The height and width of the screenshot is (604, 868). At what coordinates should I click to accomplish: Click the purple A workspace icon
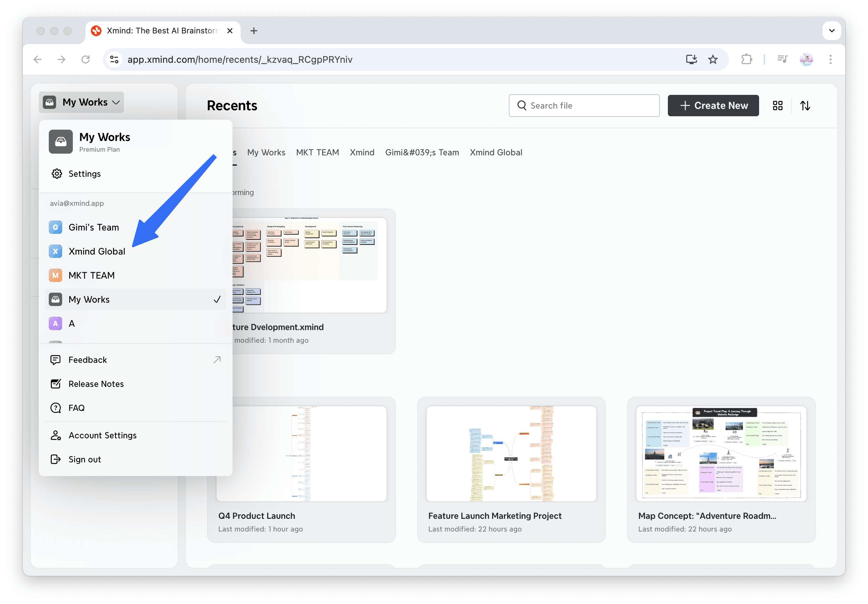55,323
